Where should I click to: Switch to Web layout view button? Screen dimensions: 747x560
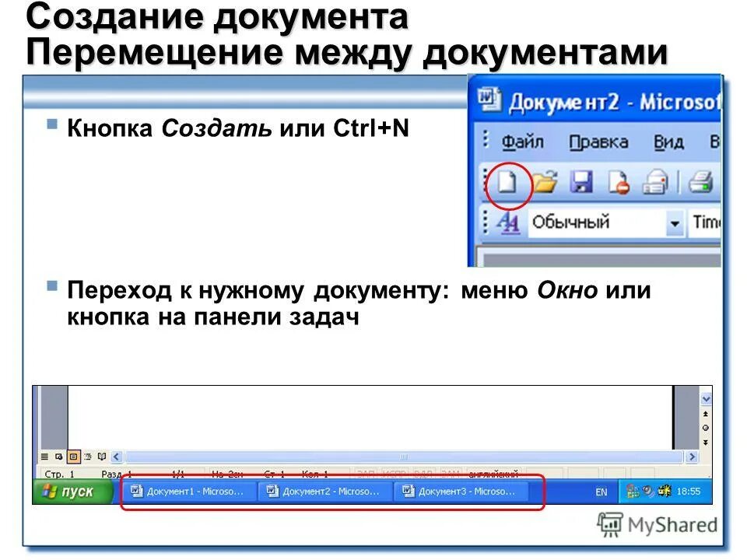coord(58,457)
